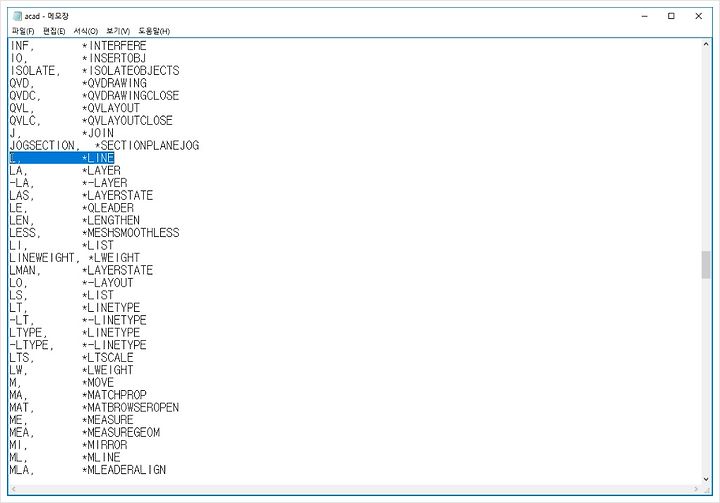
Task: Click the MAT alias text
Action: (x=21, y=407)
